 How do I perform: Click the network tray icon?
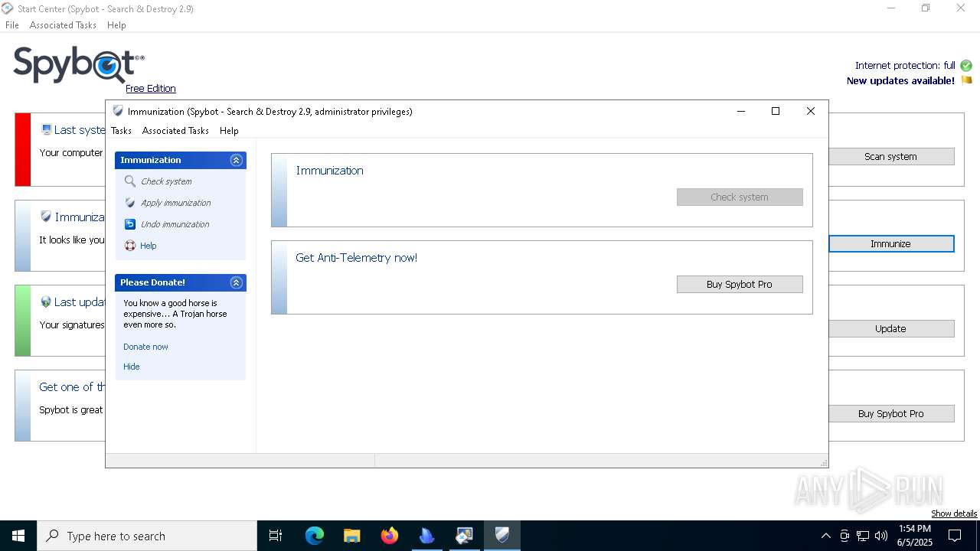[x=863, y=536]
